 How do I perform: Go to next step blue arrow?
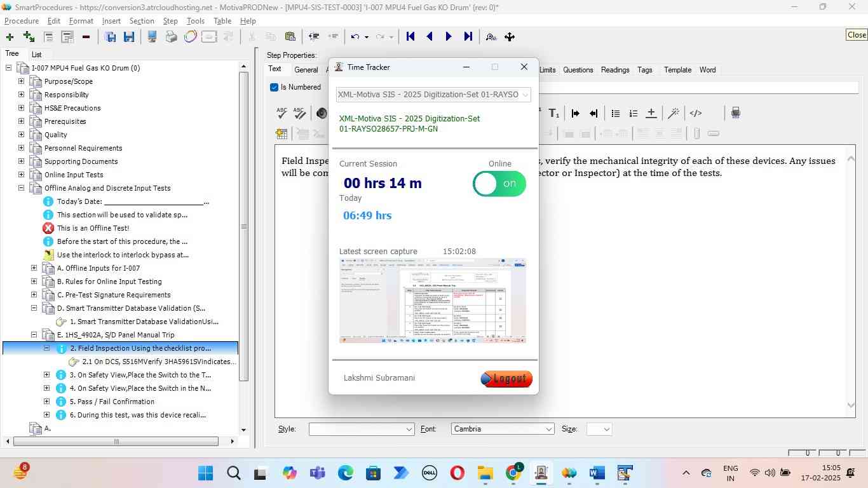point(449,37)
